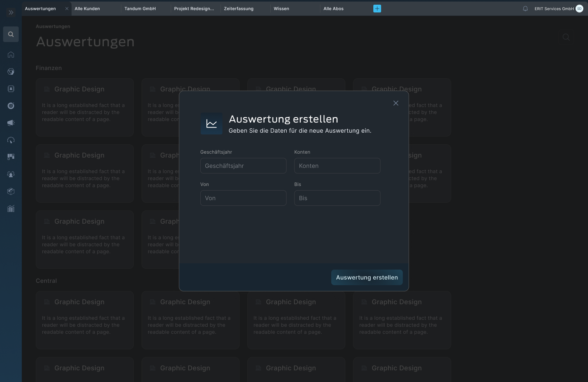The height and width of the screenshot is (382, 588).
Task: Click the Von date field
Action: pos(243,198)
